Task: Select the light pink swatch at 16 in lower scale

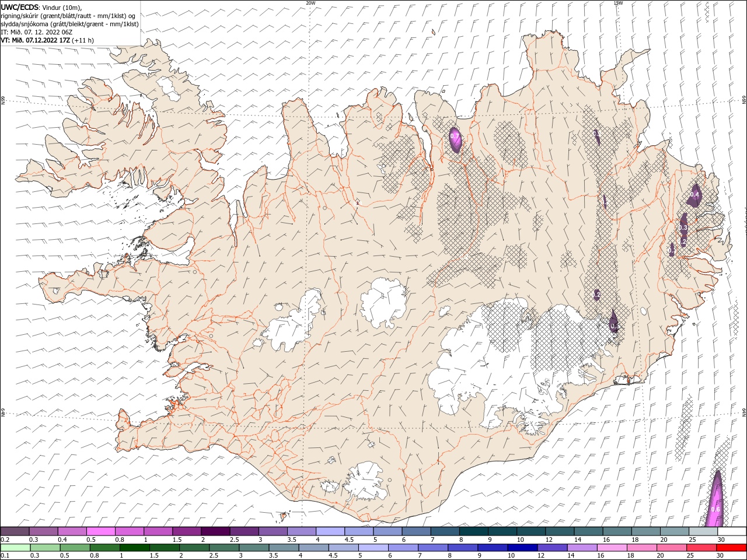Action: 611,548
